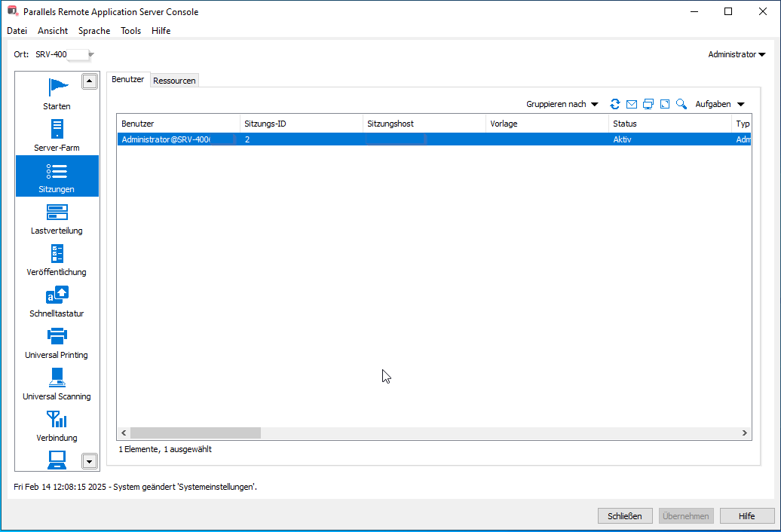Open the Tools menu
Image resolution: width=781 pixels, height=532 pixels.
click(130, 31)
